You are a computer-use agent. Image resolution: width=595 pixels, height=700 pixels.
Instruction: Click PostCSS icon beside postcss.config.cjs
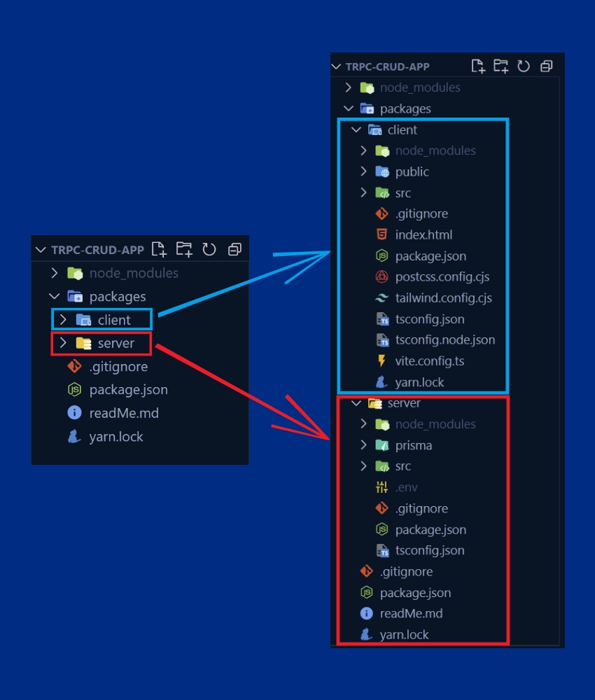381,276
